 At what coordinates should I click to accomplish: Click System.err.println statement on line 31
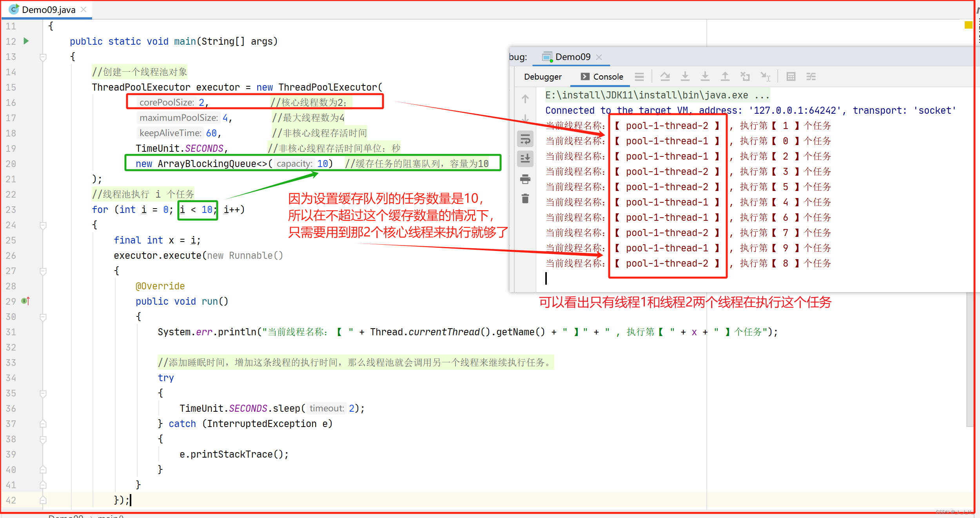point(468,332)
